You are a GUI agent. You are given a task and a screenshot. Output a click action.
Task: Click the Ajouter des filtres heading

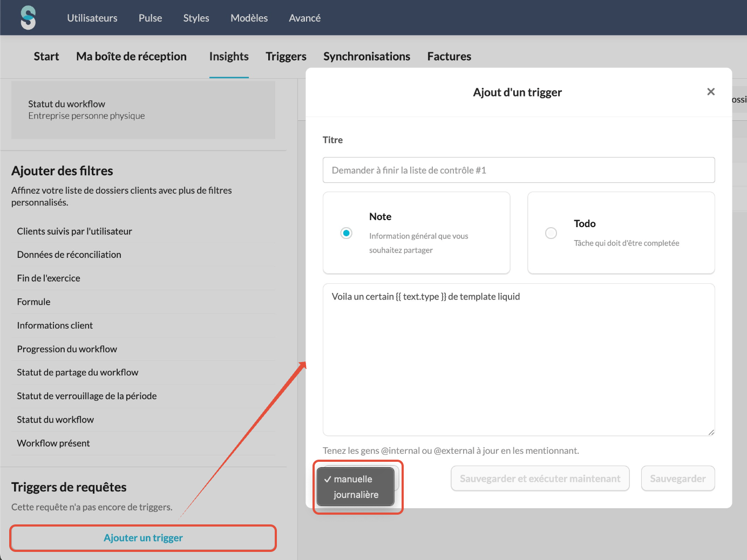coord(62,171)
